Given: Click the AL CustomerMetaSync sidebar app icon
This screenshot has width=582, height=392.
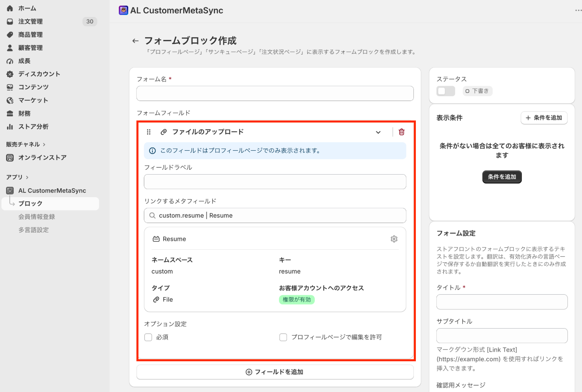Looking at the screenshot, I should click(x=10, y=190).
